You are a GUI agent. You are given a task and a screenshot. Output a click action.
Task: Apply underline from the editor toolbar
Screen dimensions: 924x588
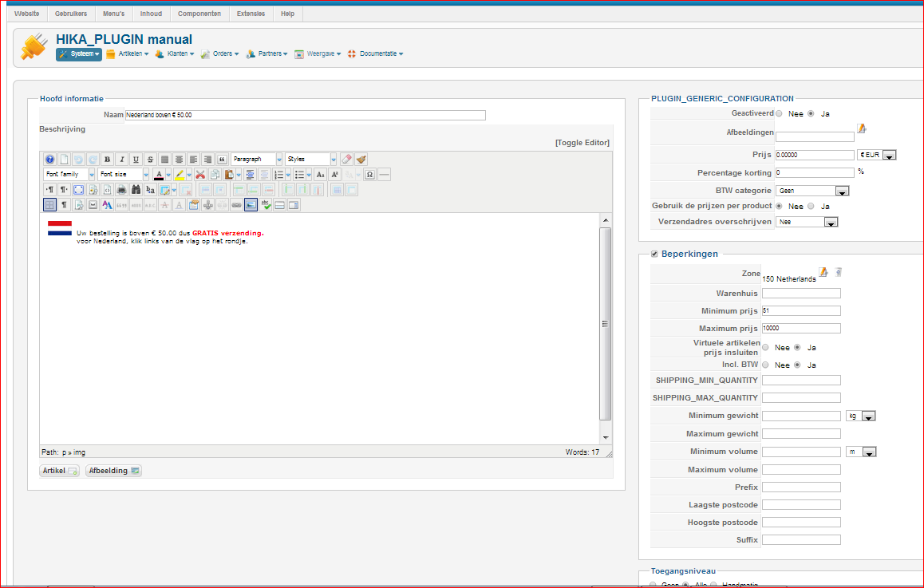[136, 160]
